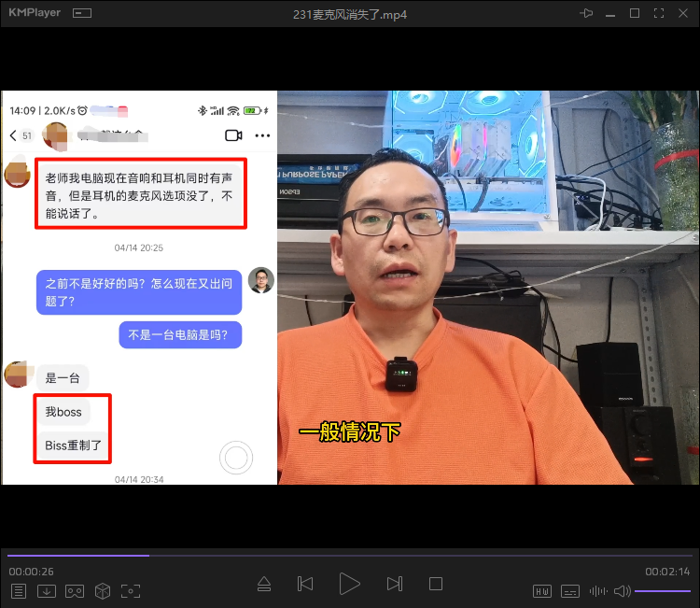Mute the volume speaker icon
This screenshot has height=608, width=700.
tap(622, 591)
